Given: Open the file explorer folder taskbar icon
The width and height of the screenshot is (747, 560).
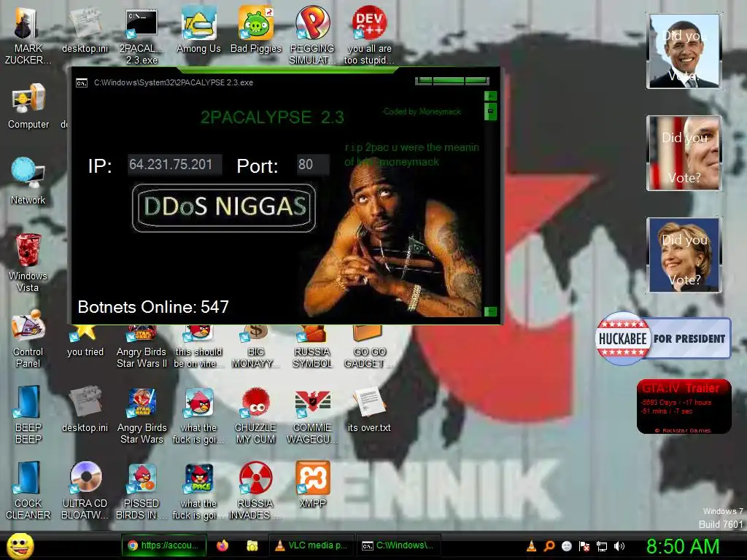Looking at the screenshot, I should pos(252,545).
